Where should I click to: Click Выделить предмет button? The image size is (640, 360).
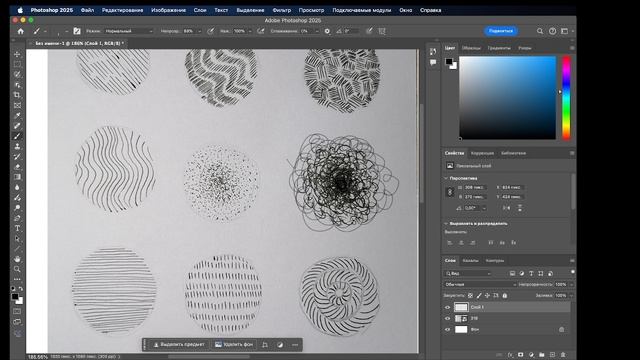(x=179, y=344)
